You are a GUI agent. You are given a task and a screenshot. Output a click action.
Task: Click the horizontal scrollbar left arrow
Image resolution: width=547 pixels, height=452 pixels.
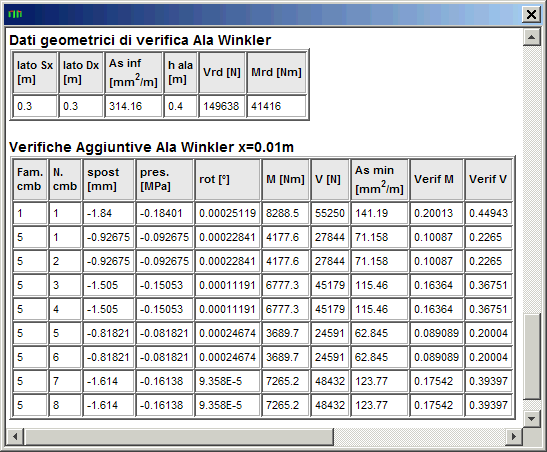15,436
